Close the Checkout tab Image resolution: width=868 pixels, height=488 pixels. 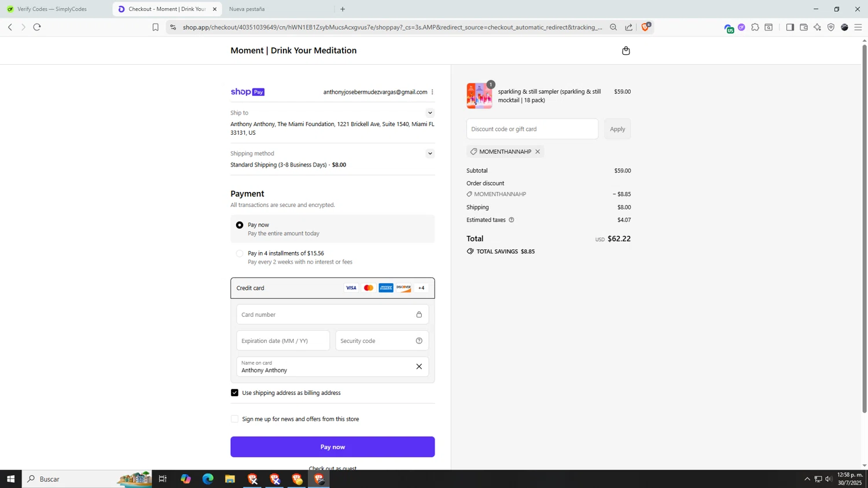click(215, 9)
